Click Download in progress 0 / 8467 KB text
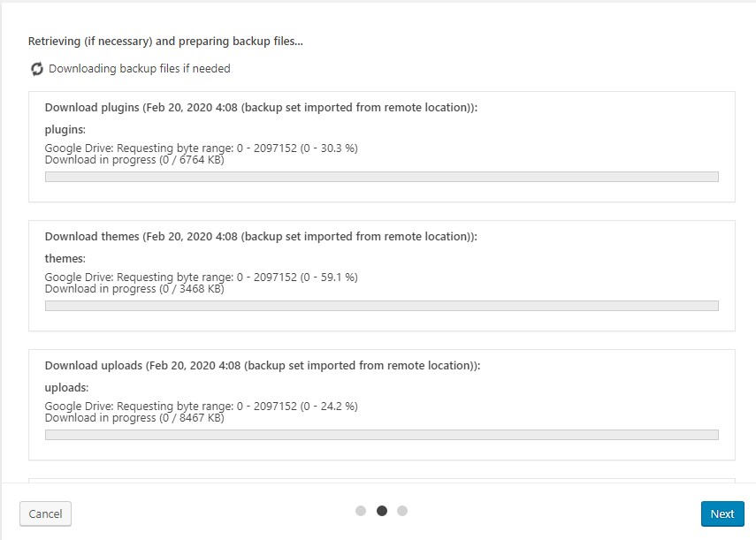This screenshot has width=756, height=540. coord(134,418)
